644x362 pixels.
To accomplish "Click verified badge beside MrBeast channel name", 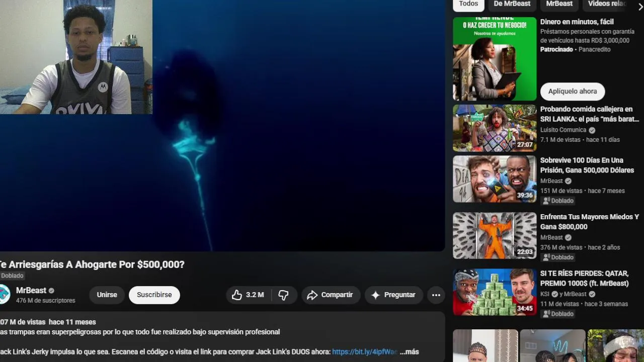I will point(51,291).
